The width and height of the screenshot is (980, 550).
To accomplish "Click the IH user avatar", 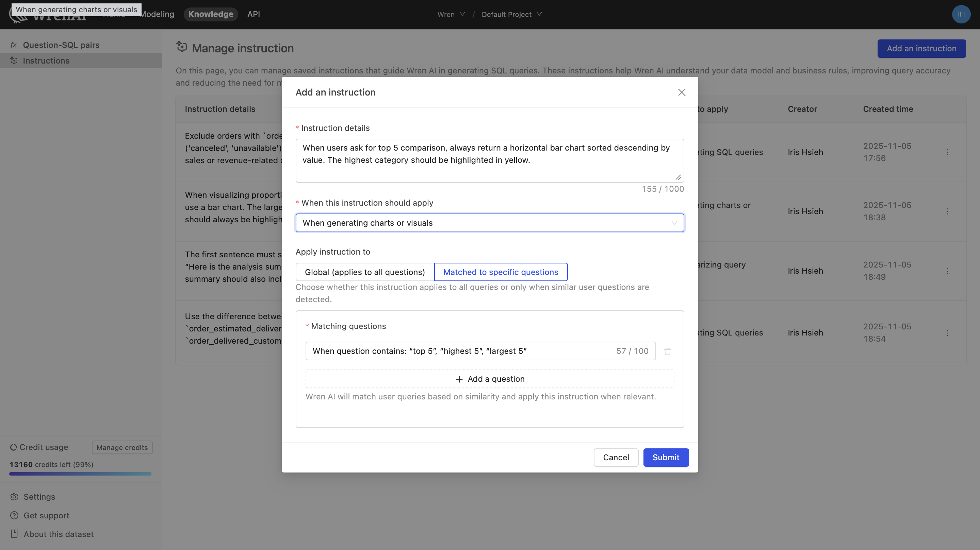I will pos(961,14).
